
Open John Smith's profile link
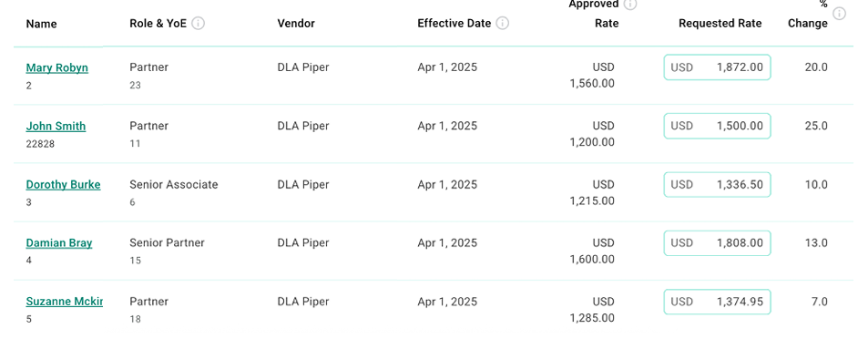pyautogui.click(x=56, y=127)
